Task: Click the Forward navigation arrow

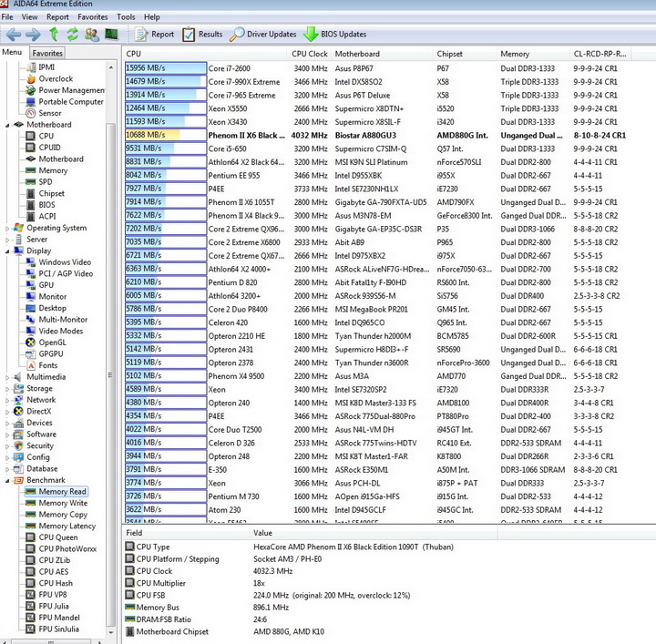Action: pos(33,35)
